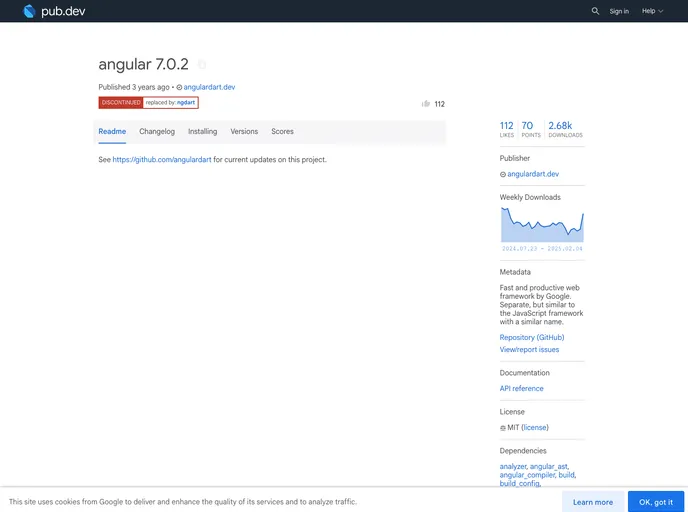
Task: Click View/report issues link
Action: coord(529,350)
